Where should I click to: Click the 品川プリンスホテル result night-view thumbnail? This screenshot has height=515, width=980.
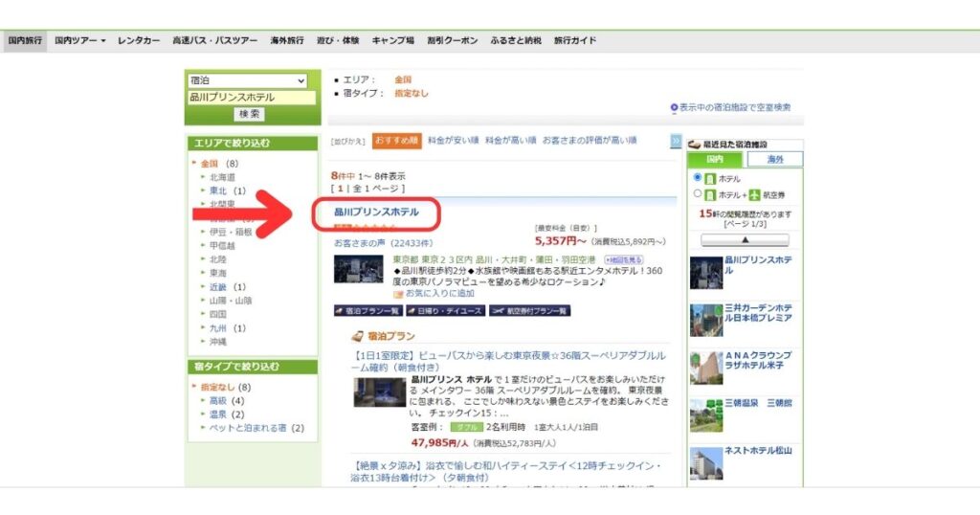click(x=359, y=269)
